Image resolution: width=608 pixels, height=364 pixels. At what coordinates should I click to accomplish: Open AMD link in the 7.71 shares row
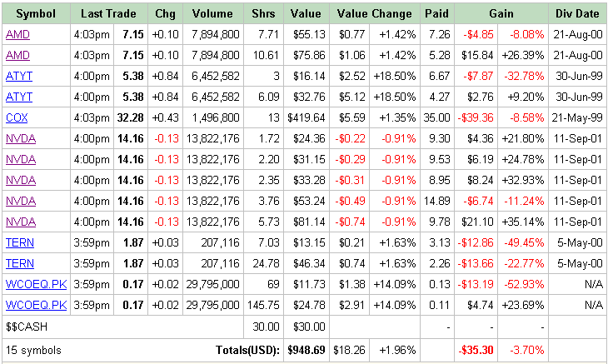point(17,34)
